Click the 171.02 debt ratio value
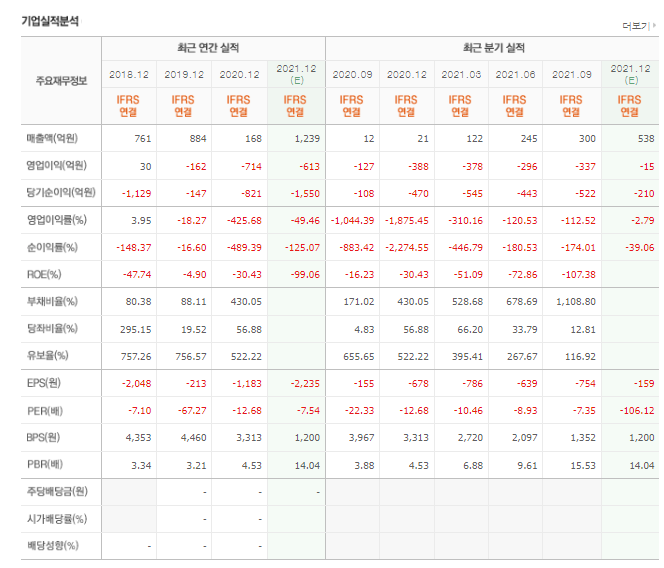This screenshot has width=664, height=568. click(x=359, y=302)
